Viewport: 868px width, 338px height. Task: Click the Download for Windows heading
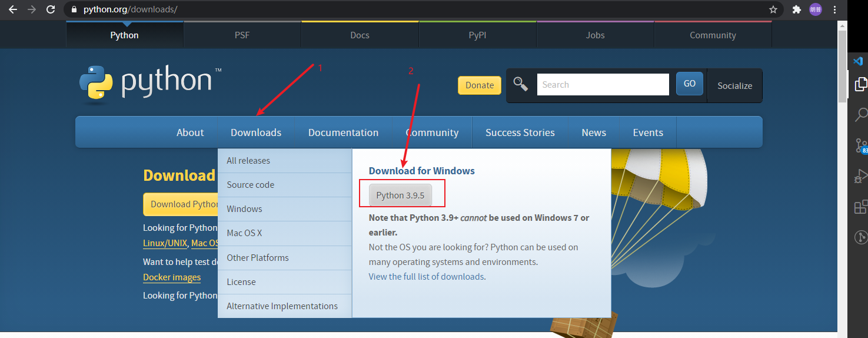coord(421,171)
